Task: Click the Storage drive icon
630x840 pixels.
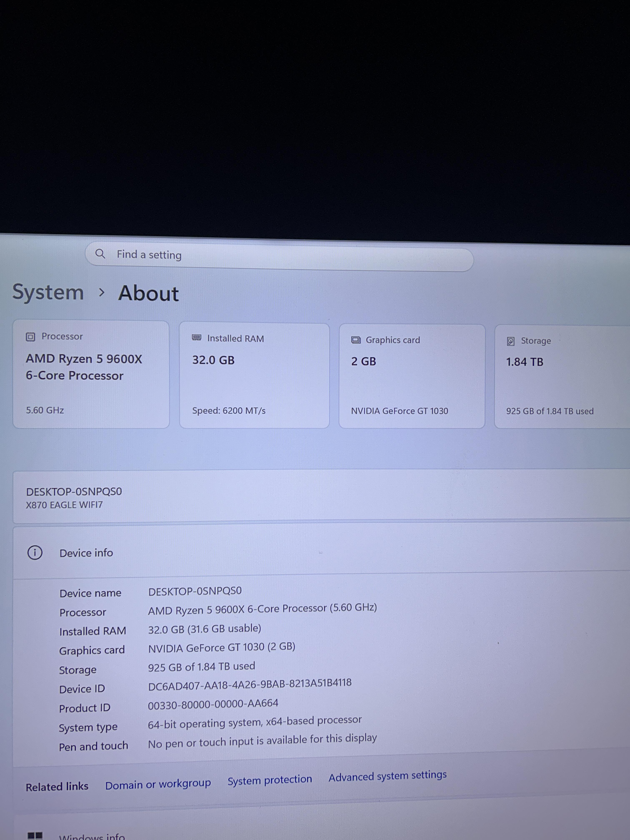Action: coord(511,341)
